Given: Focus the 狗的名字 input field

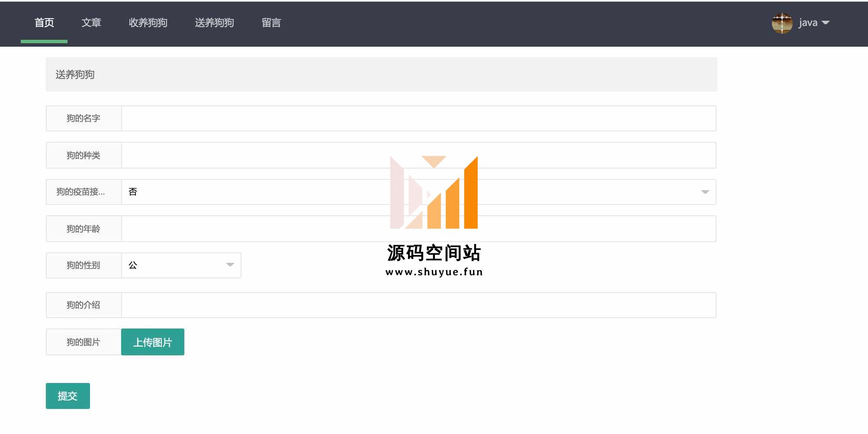Looking at the screenshot, I should point(418,118).
